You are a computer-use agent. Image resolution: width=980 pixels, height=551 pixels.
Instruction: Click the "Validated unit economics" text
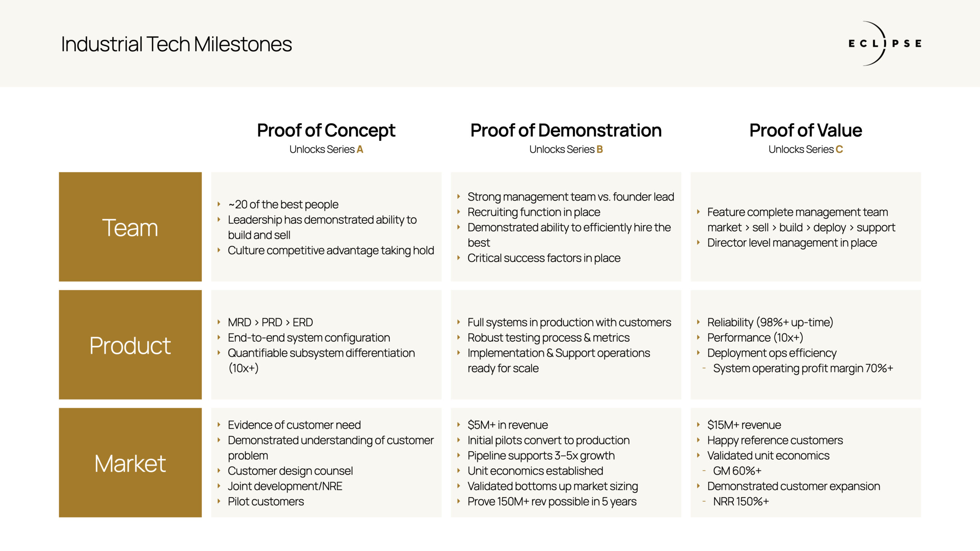coord(768,455)
